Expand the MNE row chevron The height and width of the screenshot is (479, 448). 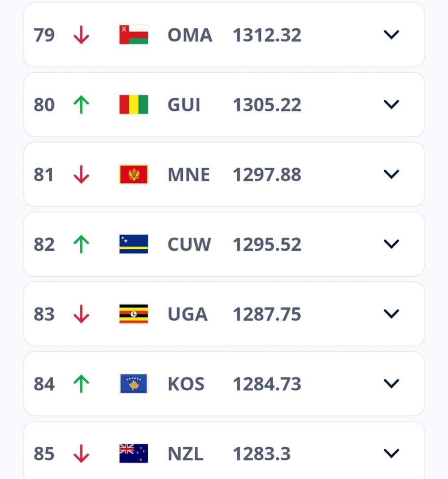pos(391,175)
